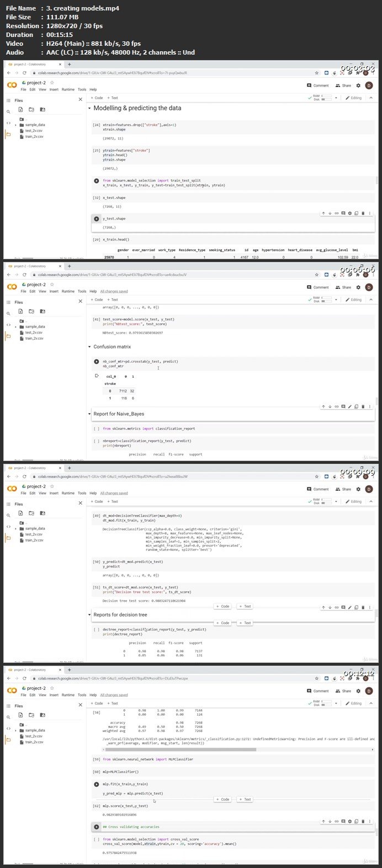Click + Code below 'Reports for decision tree' heading

pyautogui.click(x=222, y=623)
